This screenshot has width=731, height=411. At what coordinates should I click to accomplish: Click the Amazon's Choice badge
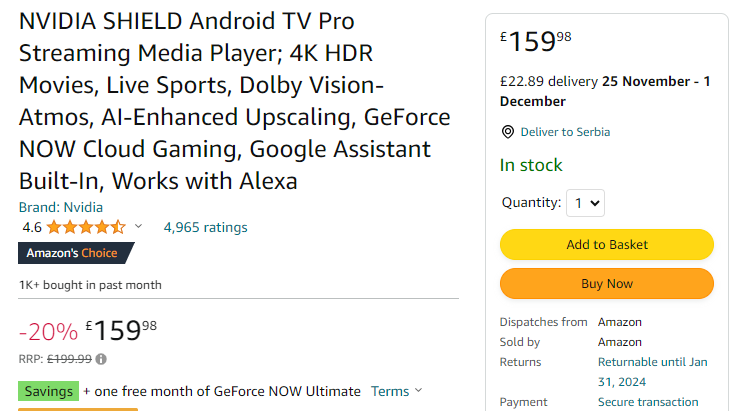76,253
